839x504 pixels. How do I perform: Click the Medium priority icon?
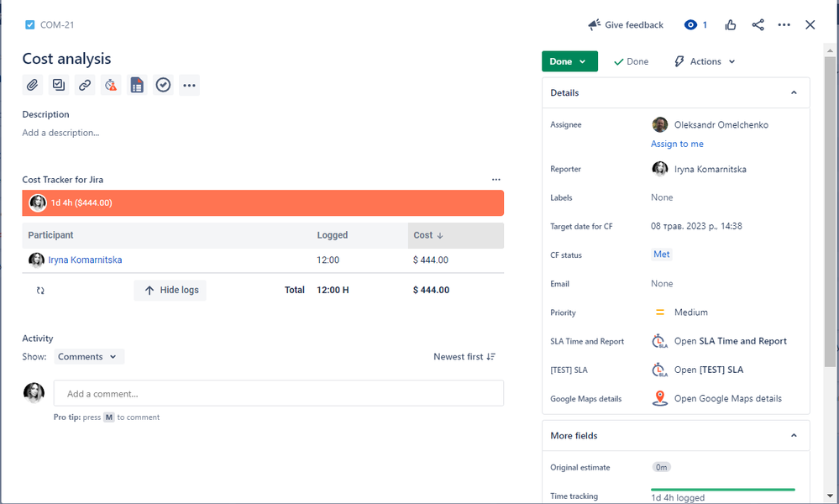pos(660,312)
